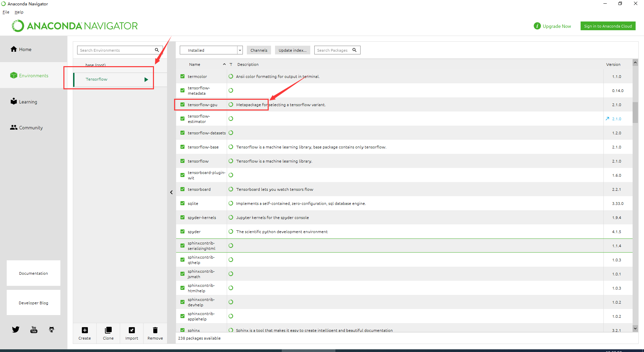Click the sqlite version 3.33.0 cell
This screenshot has width=644, height=352.
pos(618,203)
